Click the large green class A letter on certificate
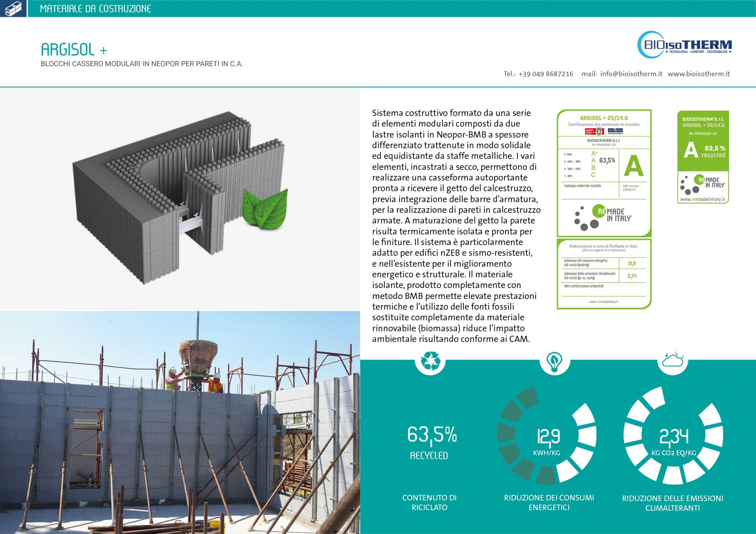 (634, 166)
